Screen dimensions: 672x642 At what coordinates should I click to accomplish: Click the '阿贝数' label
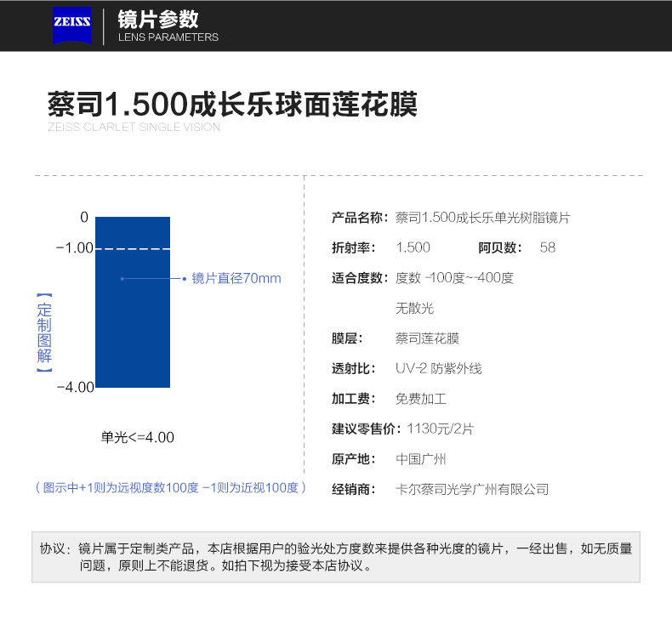(x=499, y=247)
